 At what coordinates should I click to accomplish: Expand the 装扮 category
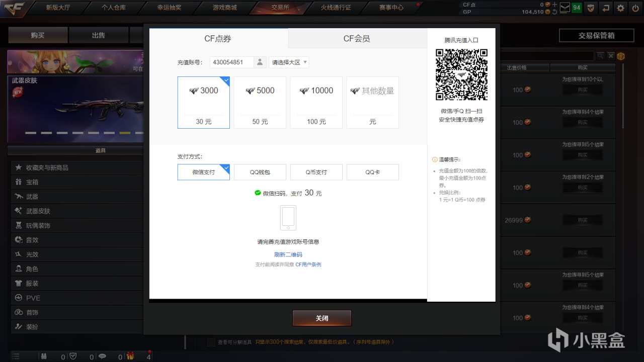tap(78, 327)
